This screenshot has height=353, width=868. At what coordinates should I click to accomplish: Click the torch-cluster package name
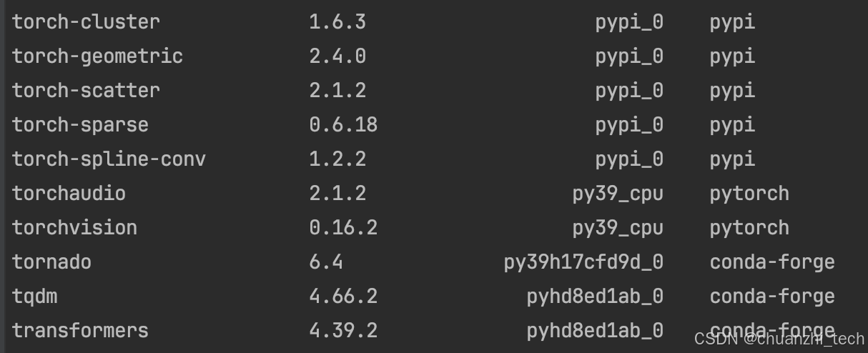[86, 22]
